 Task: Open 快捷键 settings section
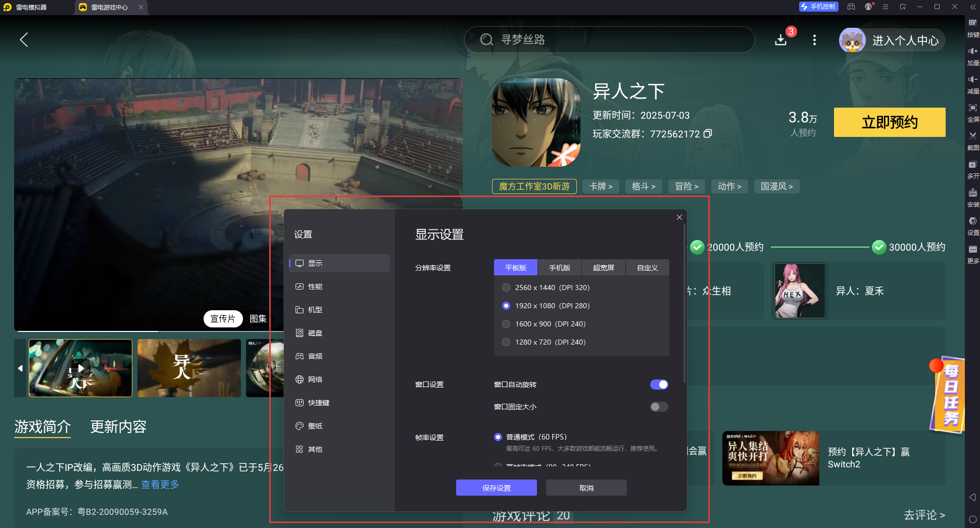point(339,403)
